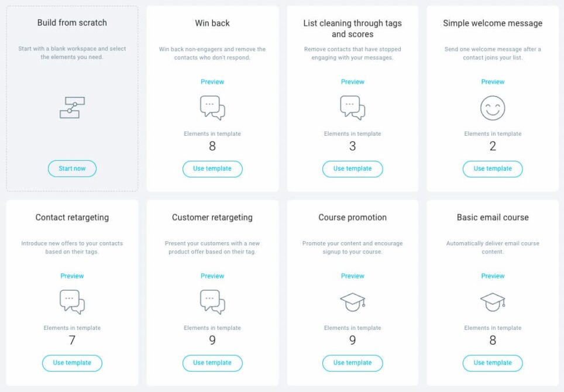Preview the Course promotion template
The width and height of the screenshot is (564, 392).
click(x=352, y=276)
